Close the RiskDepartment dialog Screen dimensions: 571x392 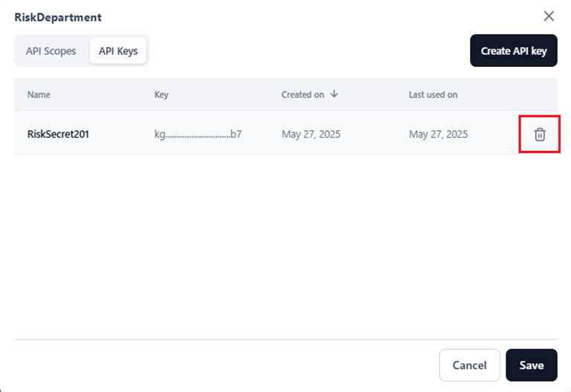click(549, 16)
